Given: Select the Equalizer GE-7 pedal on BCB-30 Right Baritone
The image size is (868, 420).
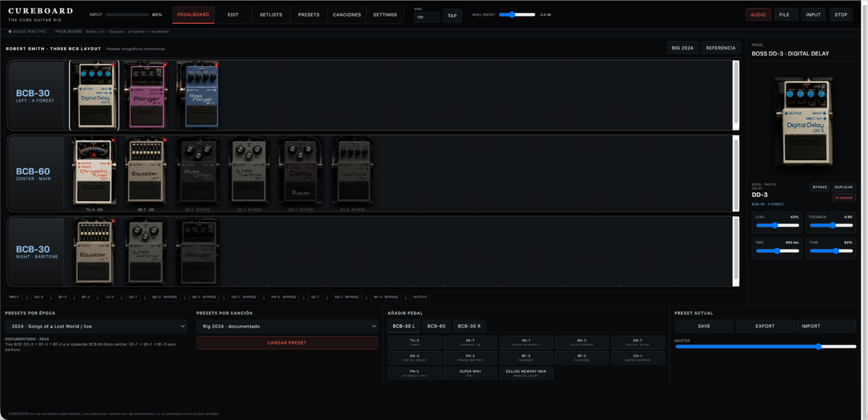Looking at the screenshot, I should (94, 252).
